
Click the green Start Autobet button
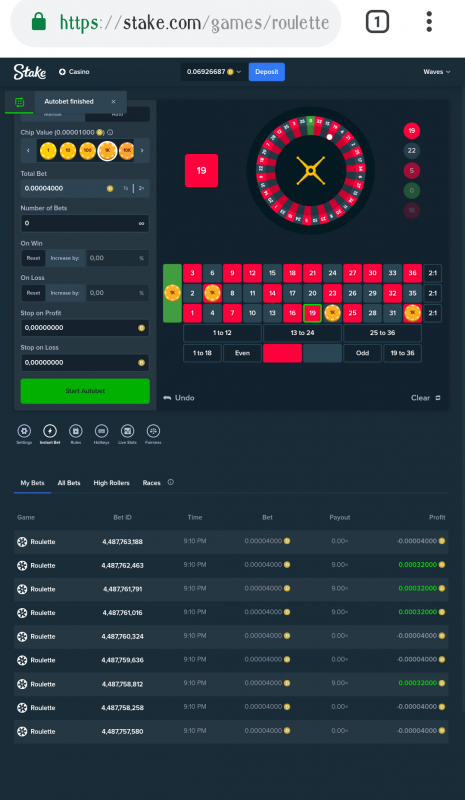click(x=85, y=391)
